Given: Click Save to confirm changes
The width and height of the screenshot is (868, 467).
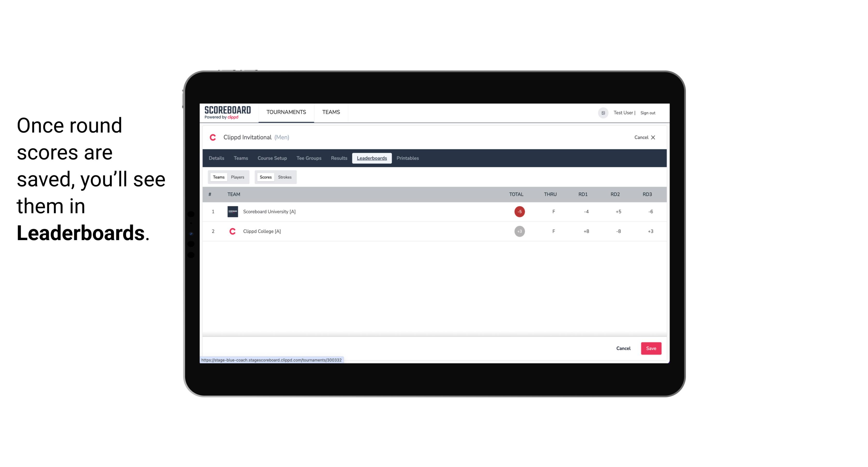Looking at the screenshot, I should click(650, 348).
